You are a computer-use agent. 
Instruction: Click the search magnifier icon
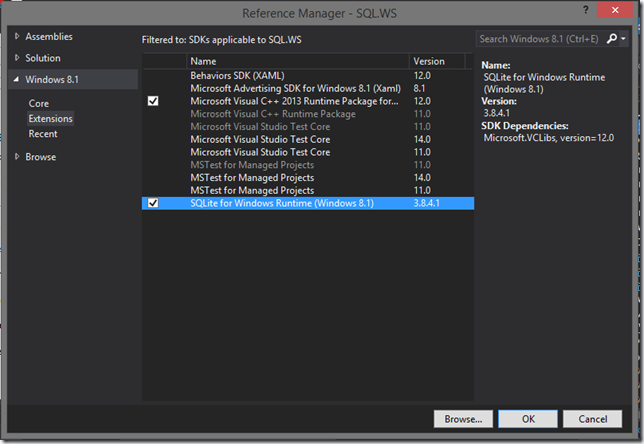tap(612, 39)
